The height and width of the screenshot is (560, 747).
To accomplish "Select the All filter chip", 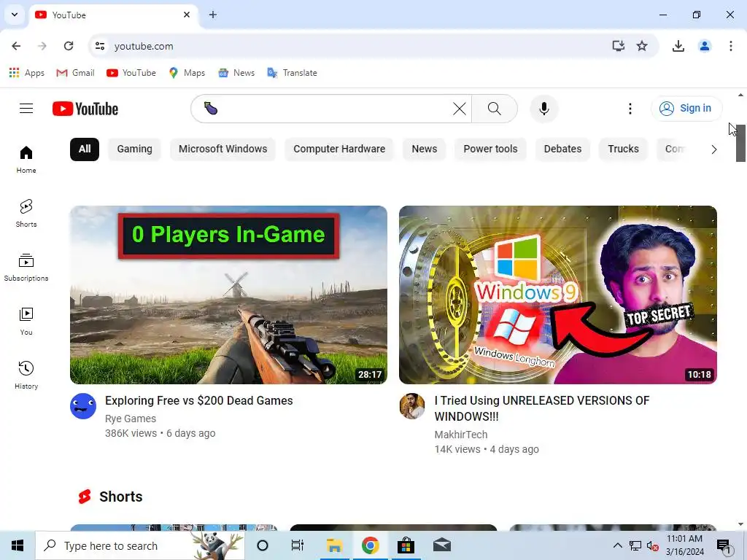I will click(85, 149).
